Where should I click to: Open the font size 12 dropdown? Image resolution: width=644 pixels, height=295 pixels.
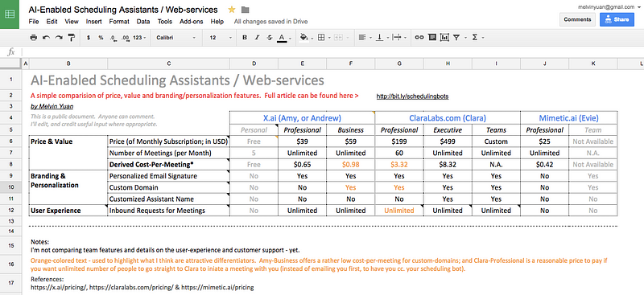click(221, 37)
